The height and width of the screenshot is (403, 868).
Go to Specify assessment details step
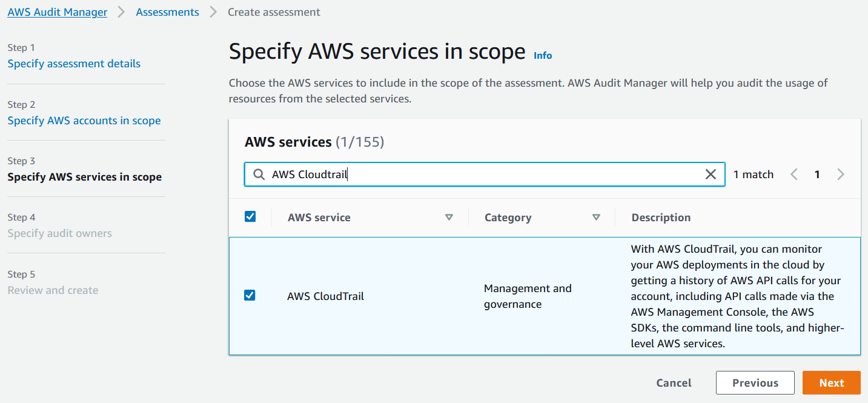(74, 64)
